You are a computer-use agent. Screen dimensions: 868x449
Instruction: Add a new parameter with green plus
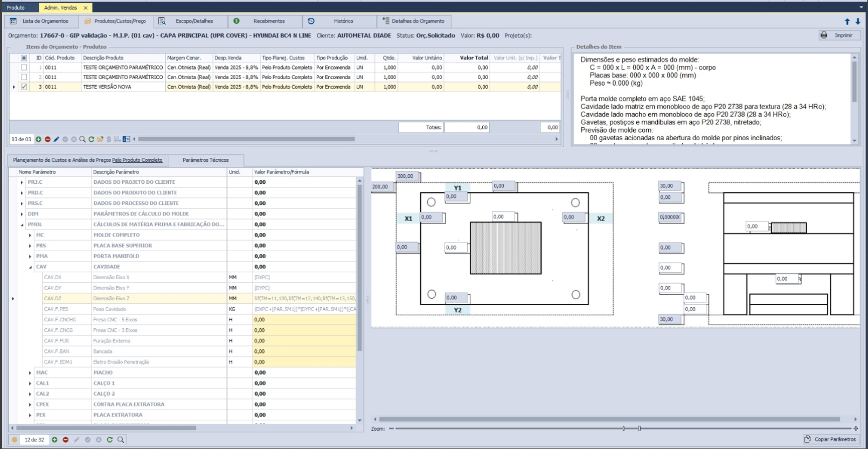(x=54, y=440)
